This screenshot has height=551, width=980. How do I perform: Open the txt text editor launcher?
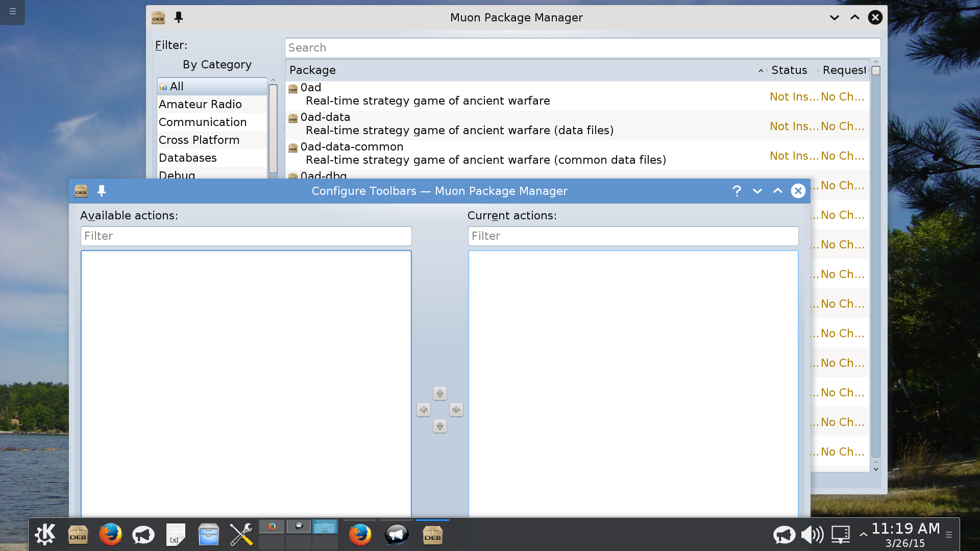(176, 535)
